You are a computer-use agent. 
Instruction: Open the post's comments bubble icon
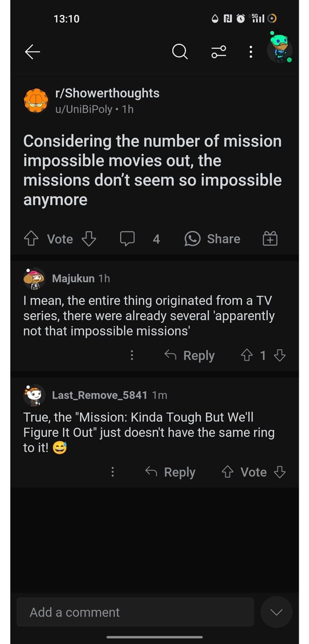(x=127, y=239)
